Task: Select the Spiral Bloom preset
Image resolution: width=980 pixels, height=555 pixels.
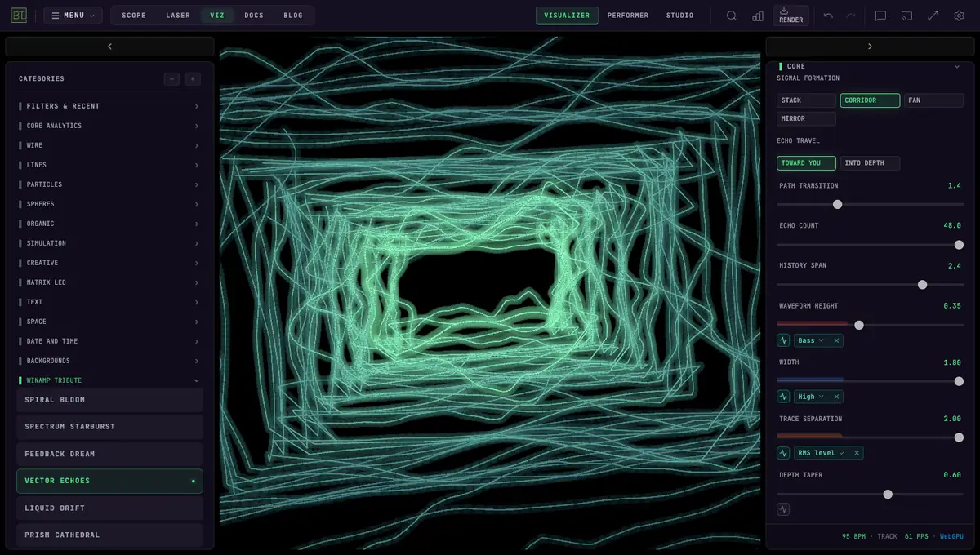Action: (x=109, y=400)
